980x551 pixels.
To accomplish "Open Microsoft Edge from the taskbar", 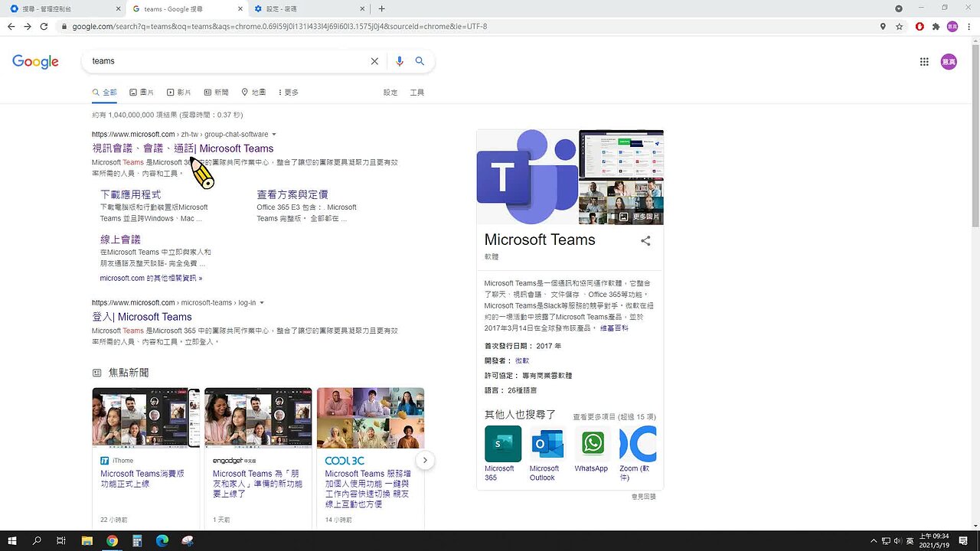I will 162,540.
